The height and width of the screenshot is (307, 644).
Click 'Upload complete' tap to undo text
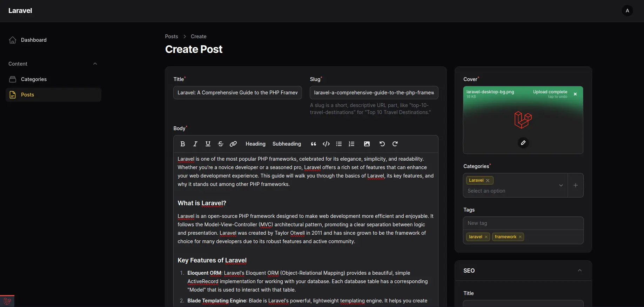[550, 94]
